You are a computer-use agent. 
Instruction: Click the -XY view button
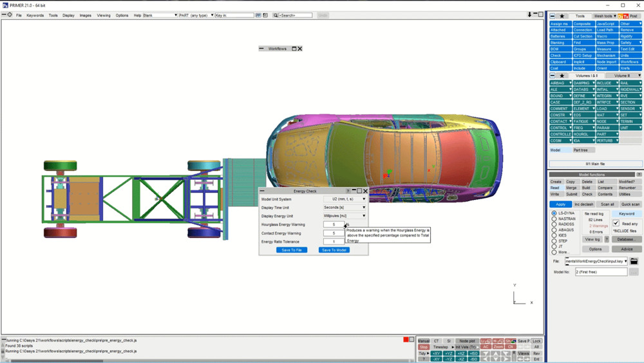tap(436, 359)
